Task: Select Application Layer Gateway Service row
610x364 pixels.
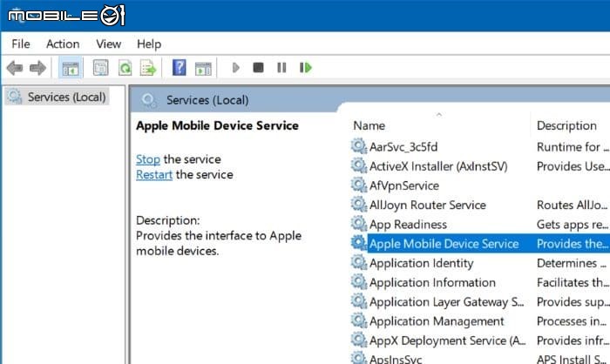Action: 480,302
